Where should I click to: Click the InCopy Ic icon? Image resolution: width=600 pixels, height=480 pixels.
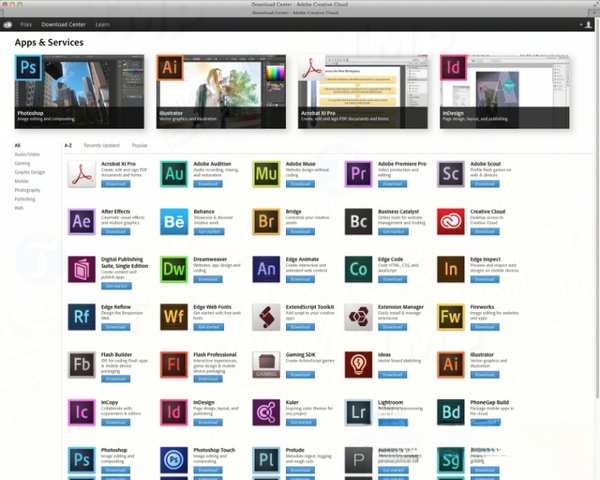tap(82, 413)
